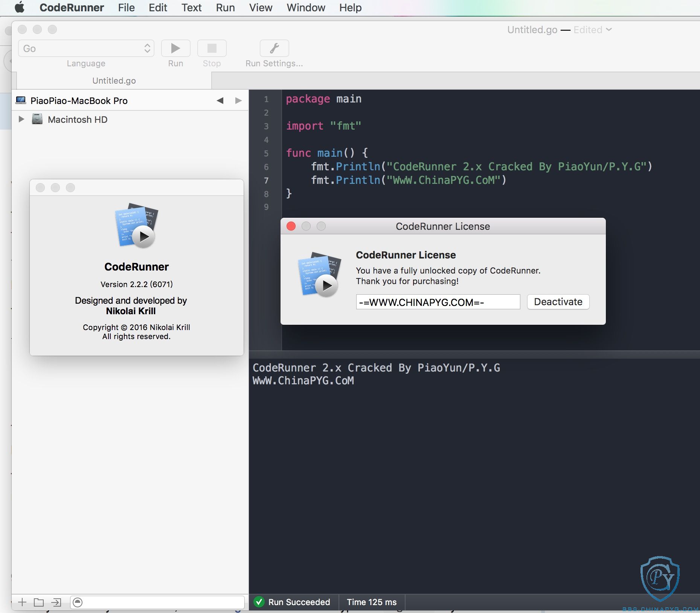Click Thank you for purchasing message

[x=407, y=281]
